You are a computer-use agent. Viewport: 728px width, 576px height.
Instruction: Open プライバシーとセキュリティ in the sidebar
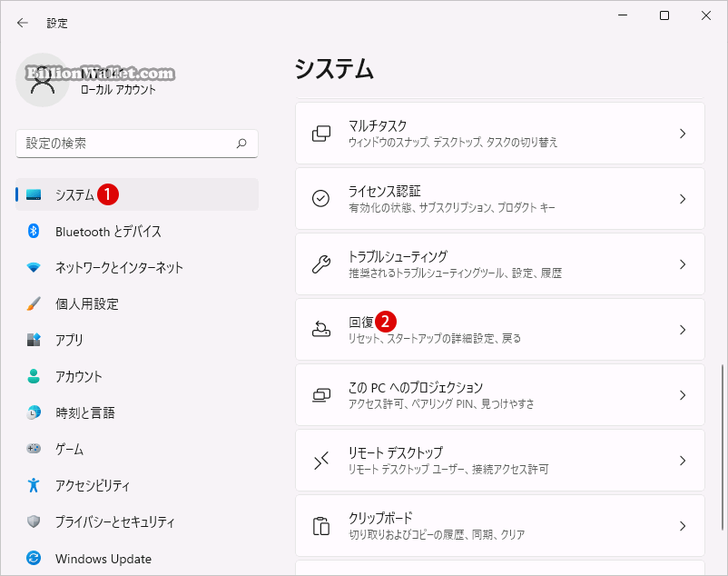pos(137,521)
